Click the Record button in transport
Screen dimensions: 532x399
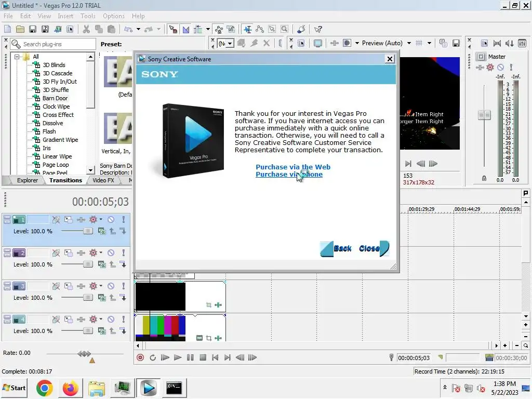click(140, 357)
